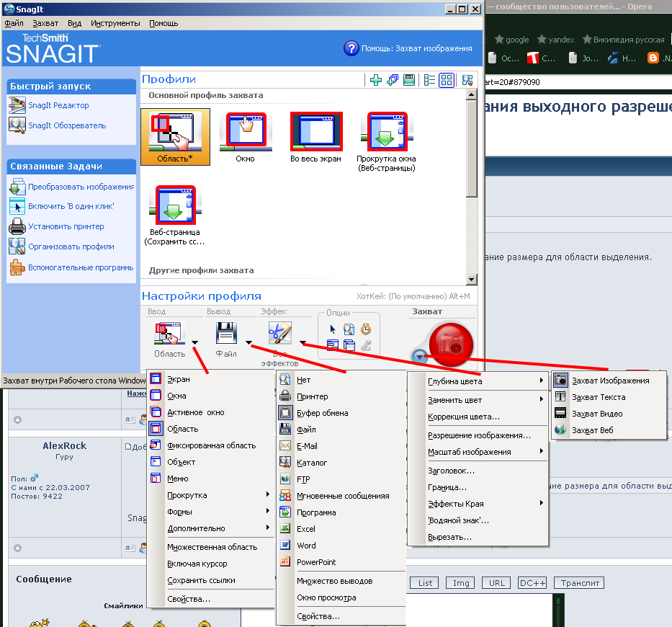Choose Буфер обмена output

341,413
